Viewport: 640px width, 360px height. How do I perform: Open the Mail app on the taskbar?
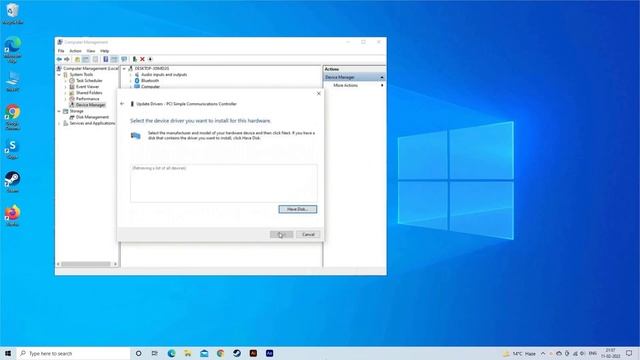(x=204, y=353)
